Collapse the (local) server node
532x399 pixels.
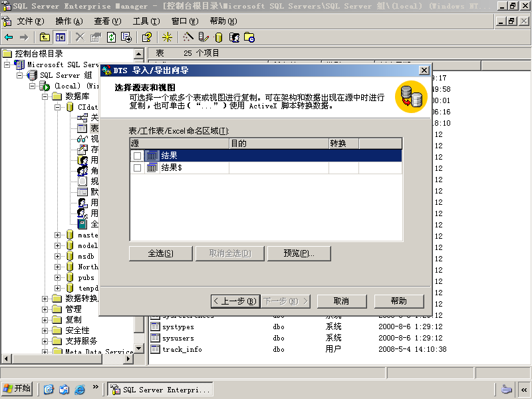pyautogui.click(x=32, y=86)
